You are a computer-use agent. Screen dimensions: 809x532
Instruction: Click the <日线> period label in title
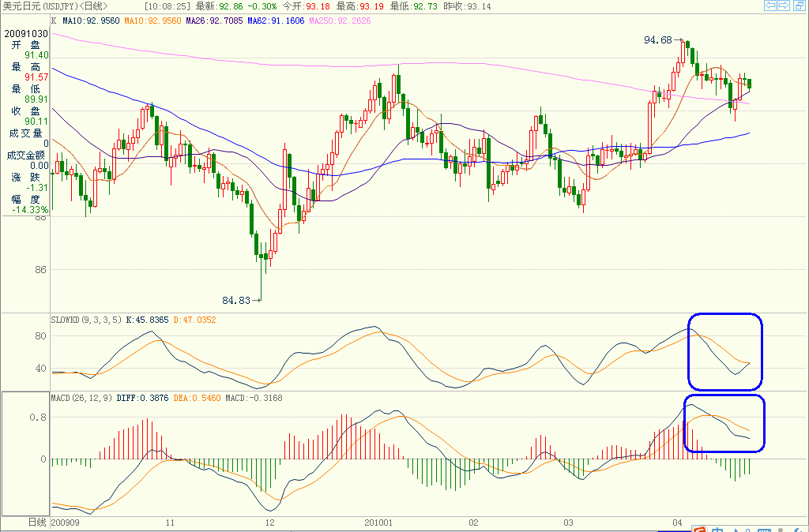(93, 6)
